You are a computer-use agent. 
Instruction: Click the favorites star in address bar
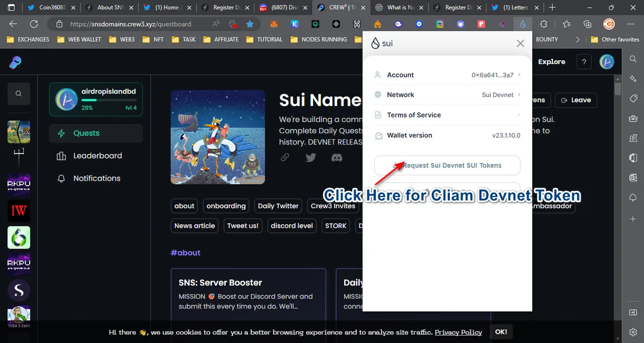[x=250, y=24]
